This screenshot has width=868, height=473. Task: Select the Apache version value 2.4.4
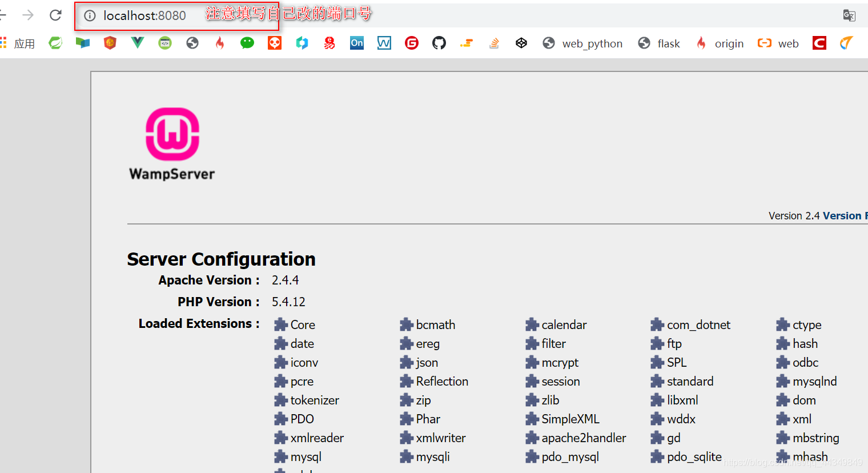tap(285, 280)
